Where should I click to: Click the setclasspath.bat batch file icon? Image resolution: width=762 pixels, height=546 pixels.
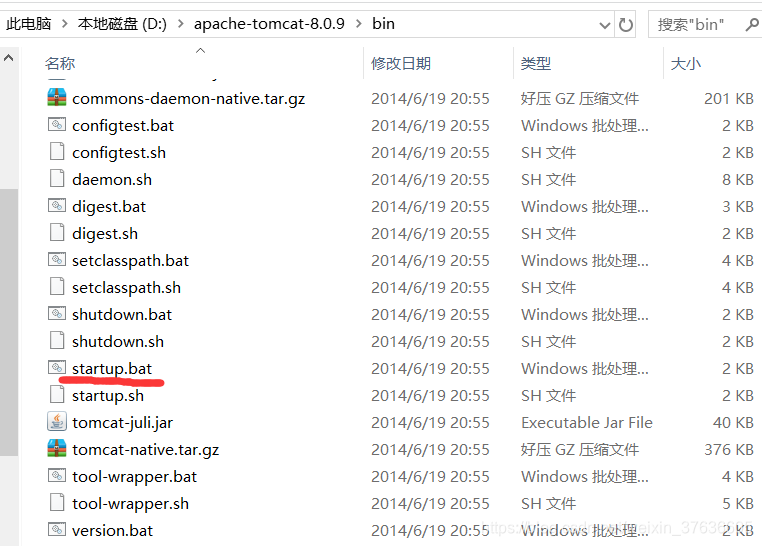(57, 260)
